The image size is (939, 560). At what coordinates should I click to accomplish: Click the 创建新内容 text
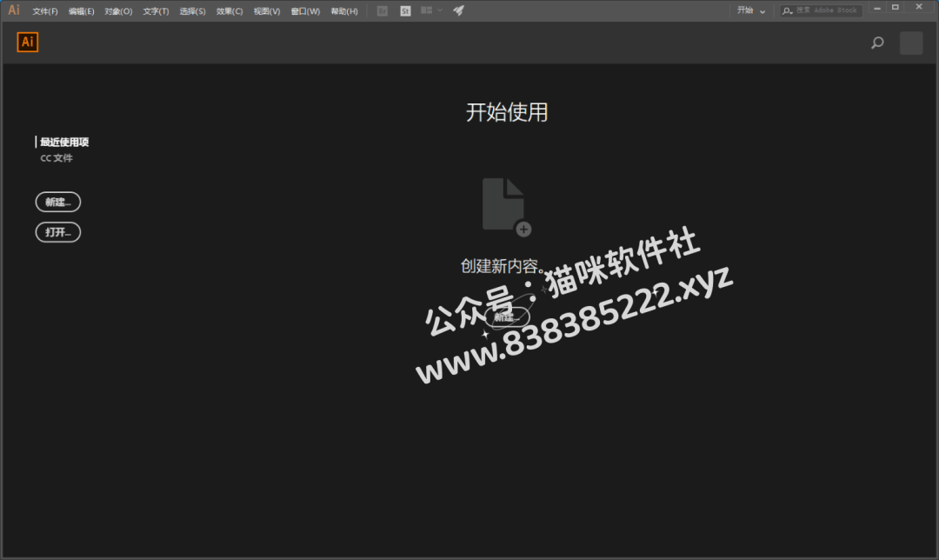pos(502,266)
